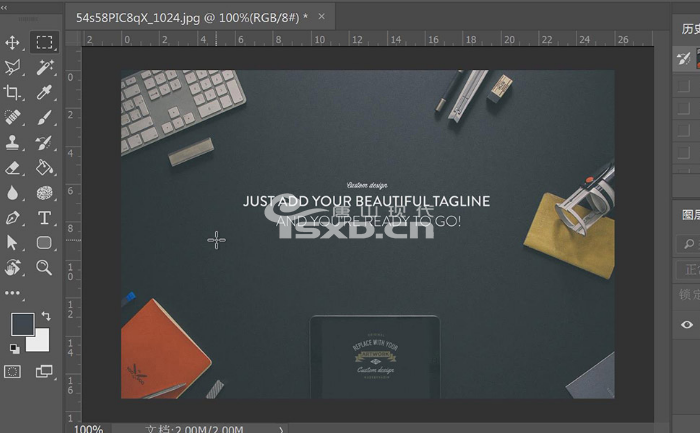
Task: Click the foreground color swatch
Action: coord(21,323)
